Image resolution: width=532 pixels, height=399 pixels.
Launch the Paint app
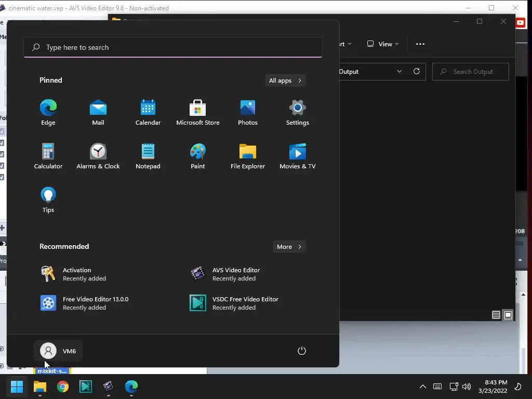tap(198, 156)
